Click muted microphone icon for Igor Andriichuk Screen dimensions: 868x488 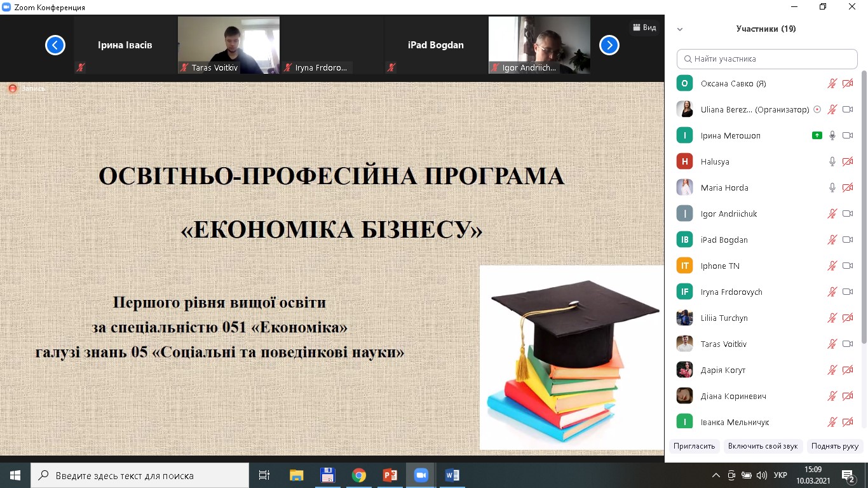coord(832,213)
